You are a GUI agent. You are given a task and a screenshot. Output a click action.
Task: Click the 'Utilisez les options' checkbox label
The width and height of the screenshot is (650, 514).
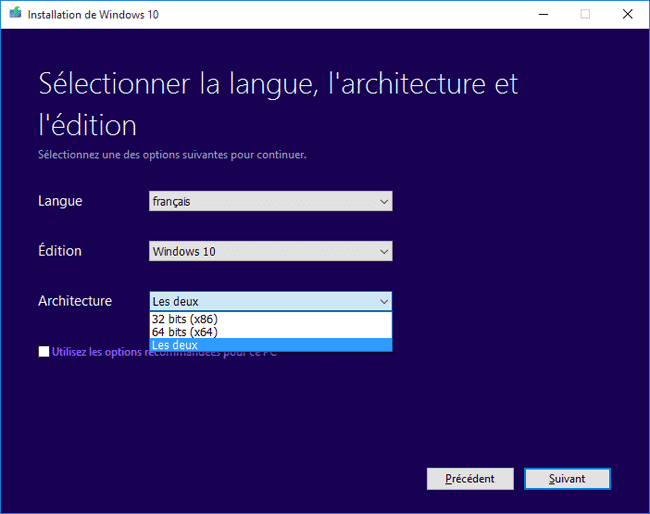point(164,352)
